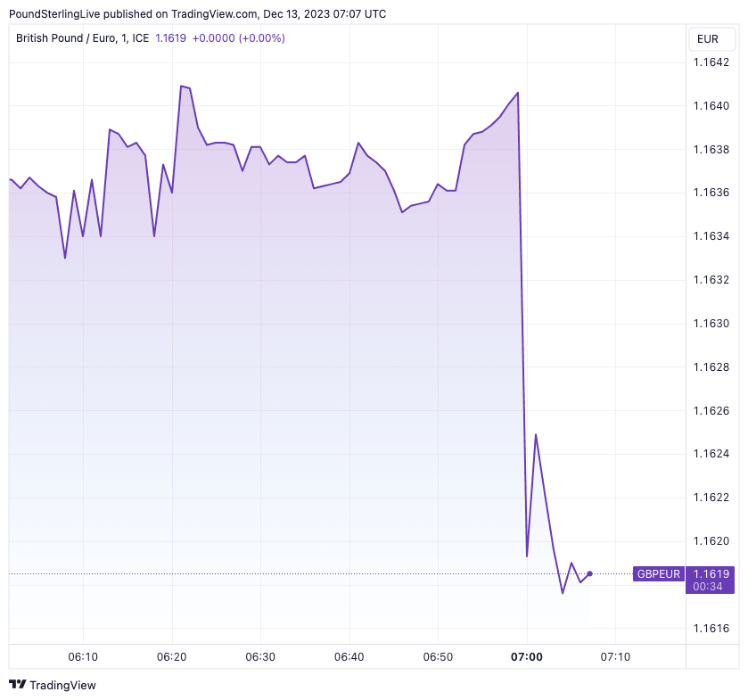Click the ICE exchange label in legend
The width and height of the screenshot is (748, 700).
point(140,38)
